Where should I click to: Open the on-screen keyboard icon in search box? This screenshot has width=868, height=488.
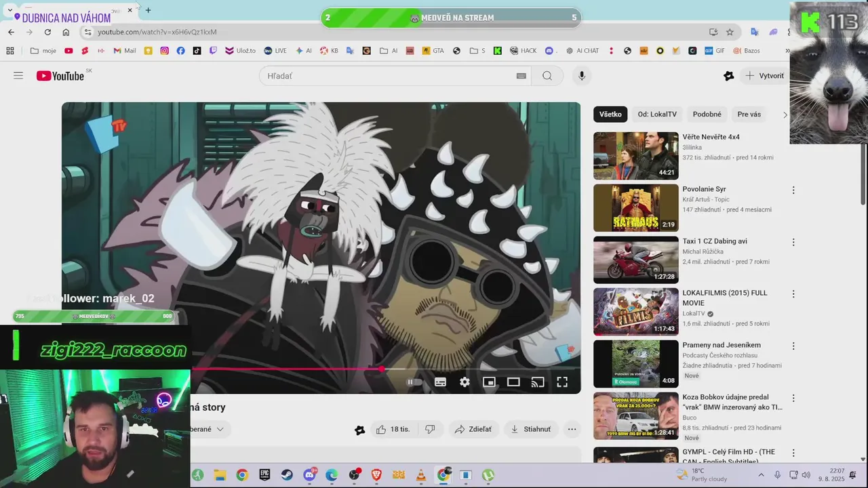(x=521, y=76)
